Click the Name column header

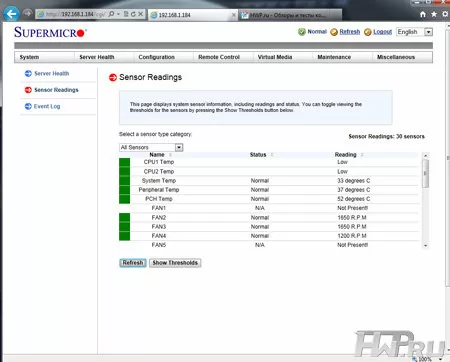coord(157,155)
